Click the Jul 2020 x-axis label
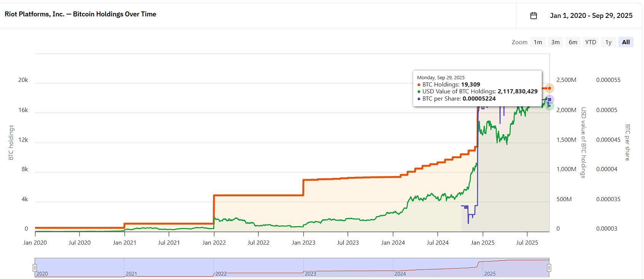Image resolution: width=644 pixels, height=279 pixels. tap(80, 243)
